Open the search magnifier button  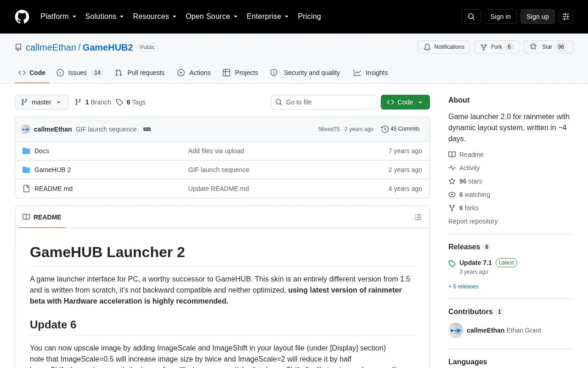click(x=471, y=17)
